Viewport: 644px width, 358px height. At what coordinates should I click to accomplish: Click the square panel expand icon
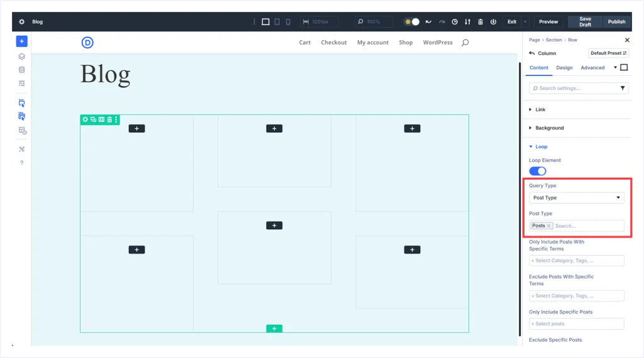[x=624, y=67]
